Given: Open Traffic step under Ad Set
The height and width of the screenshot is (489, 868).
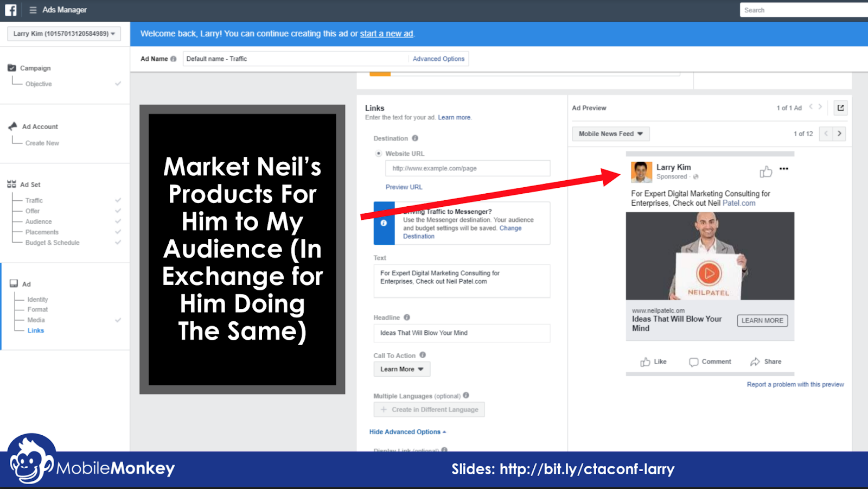Looking at the screenshot, I should coord(34,200).
